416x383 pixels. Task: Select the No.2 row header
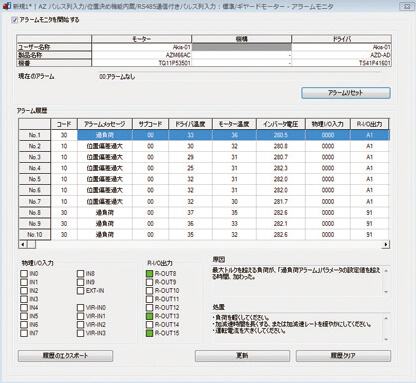tap(35, 146)
